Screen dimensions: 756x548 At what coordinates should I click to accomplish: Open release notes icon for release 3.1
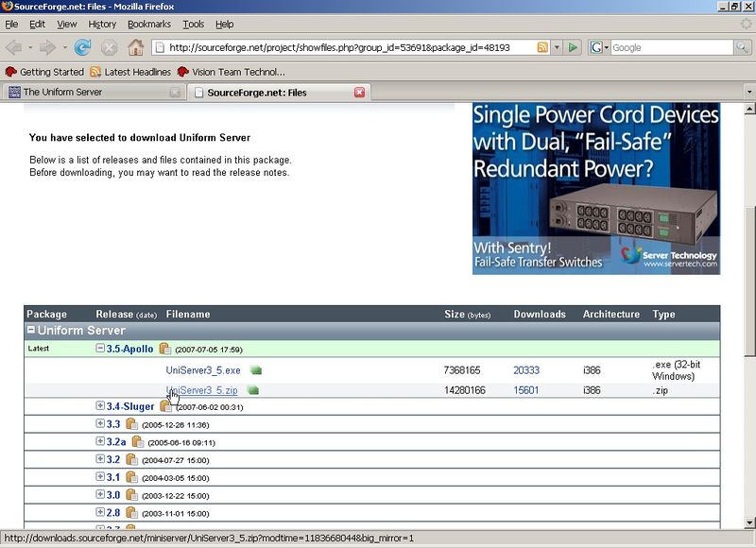(131, 477)
